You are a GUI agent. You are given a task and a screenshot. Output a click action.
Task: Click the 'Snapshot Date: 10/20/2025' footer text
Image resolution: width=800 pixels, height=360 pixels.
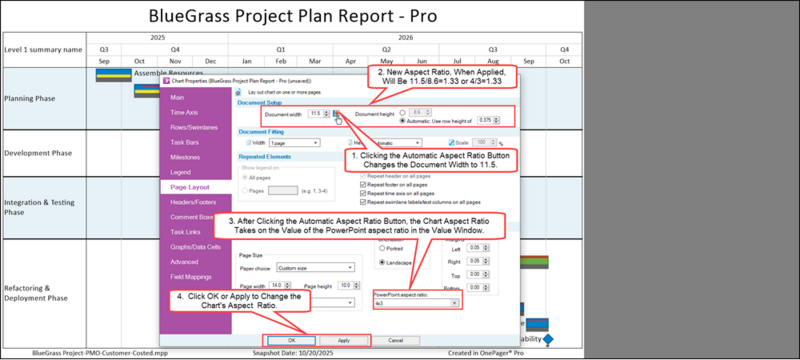click(293, 353)
